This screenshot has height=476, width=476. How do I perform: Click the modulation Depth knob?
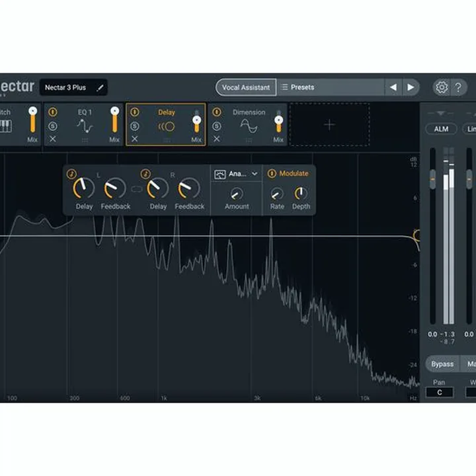(301, 193)
